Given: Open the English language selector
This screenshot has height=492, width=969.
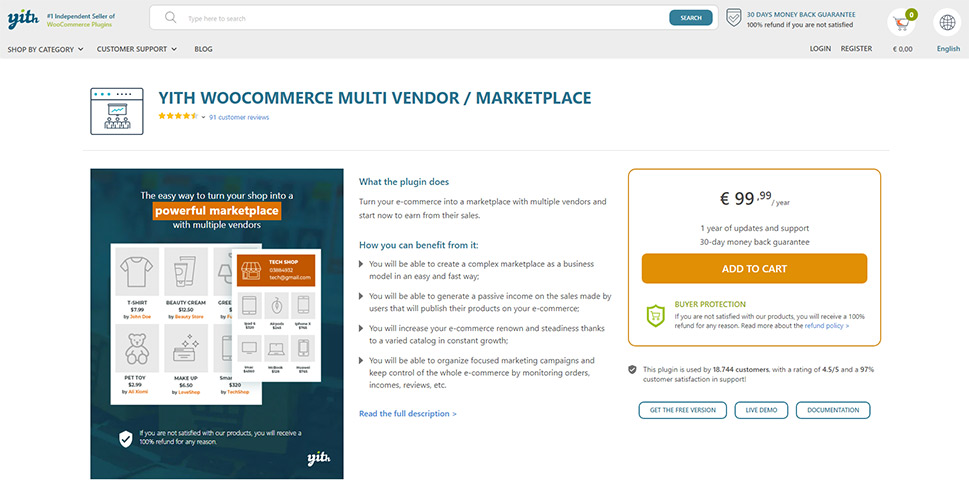Looking at the screenshot, I should click(948, 49).
